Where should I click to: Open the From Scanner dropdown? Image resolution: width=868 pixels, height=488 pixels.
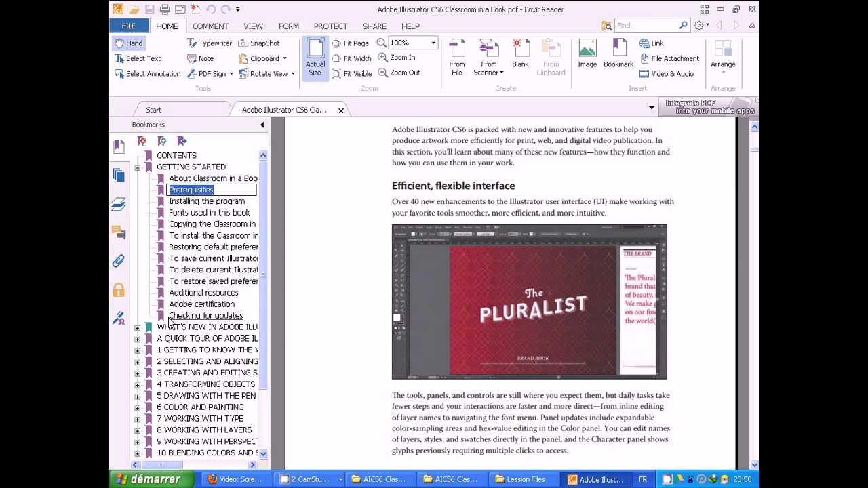coord(501,73)
